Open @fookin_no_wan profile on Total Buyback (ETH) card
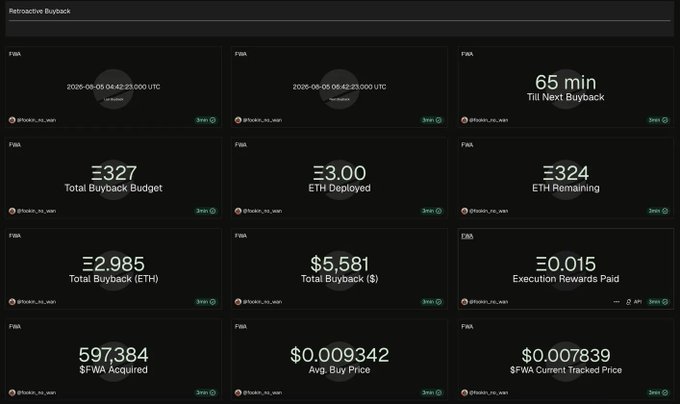The width and height of the screenshot is (680, 404). click(x=36, y=302)
